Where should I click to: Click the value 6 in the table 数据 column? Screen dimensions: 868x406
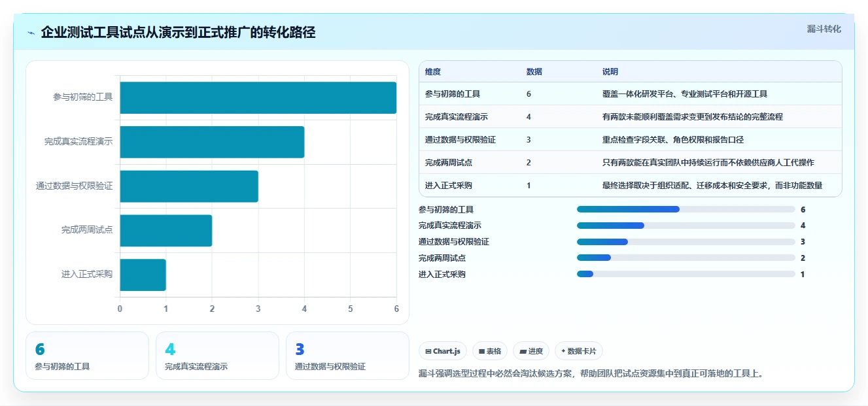point(529,94)
